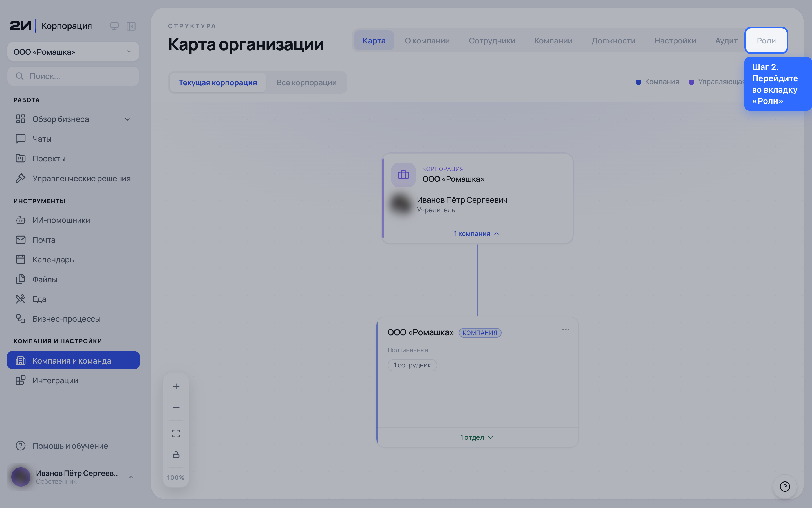Expand the 1 отдел dropdown

[477, 437]
